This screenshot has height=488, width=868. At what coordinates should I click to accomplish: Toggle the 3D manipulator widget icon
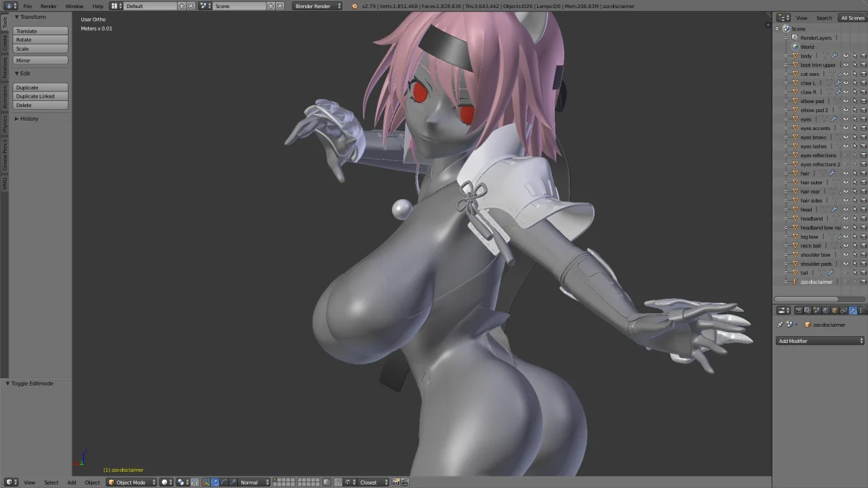coord(205,483)
